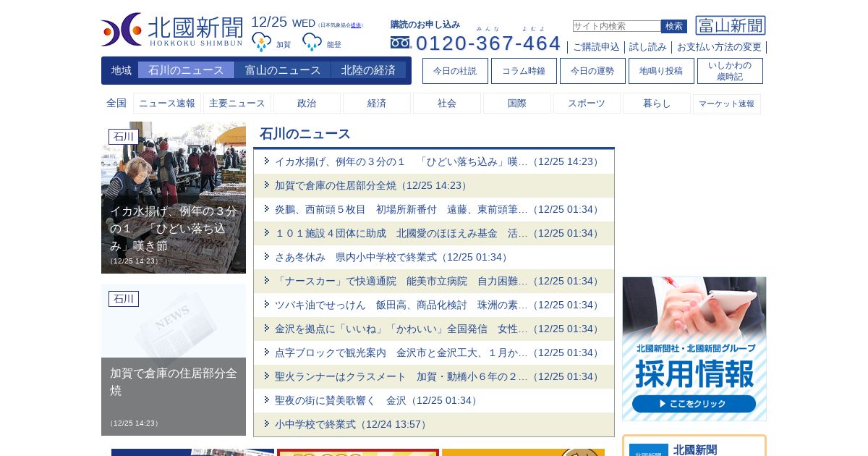Click the free-dial phone icon

(x=400, y=43)
